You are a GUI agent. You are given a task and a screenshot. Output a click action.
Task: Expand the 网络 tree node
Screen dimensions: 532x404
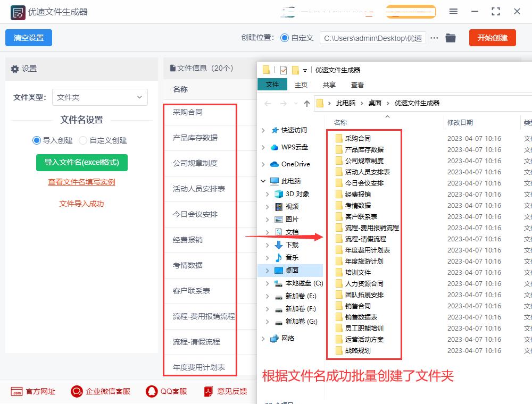[262, 338]
